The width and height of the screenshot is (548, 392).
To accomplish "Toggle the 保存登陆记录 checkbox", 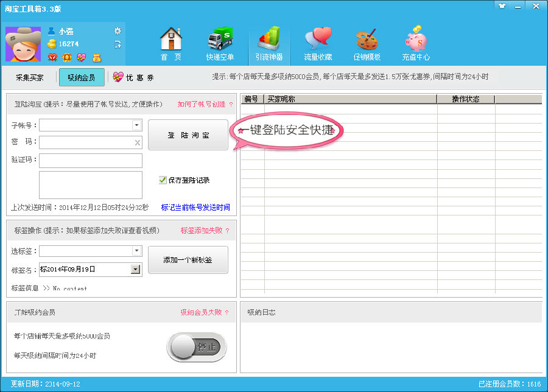I will (x=163, y=180).
